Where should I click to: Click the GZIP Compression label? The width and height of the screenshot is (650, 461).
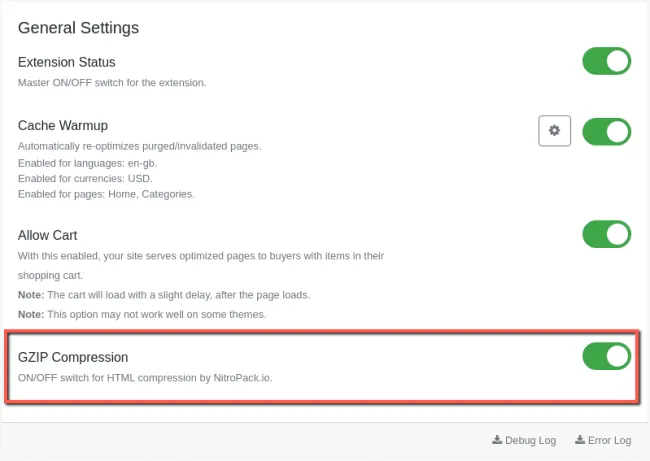(x=73, y=357)
